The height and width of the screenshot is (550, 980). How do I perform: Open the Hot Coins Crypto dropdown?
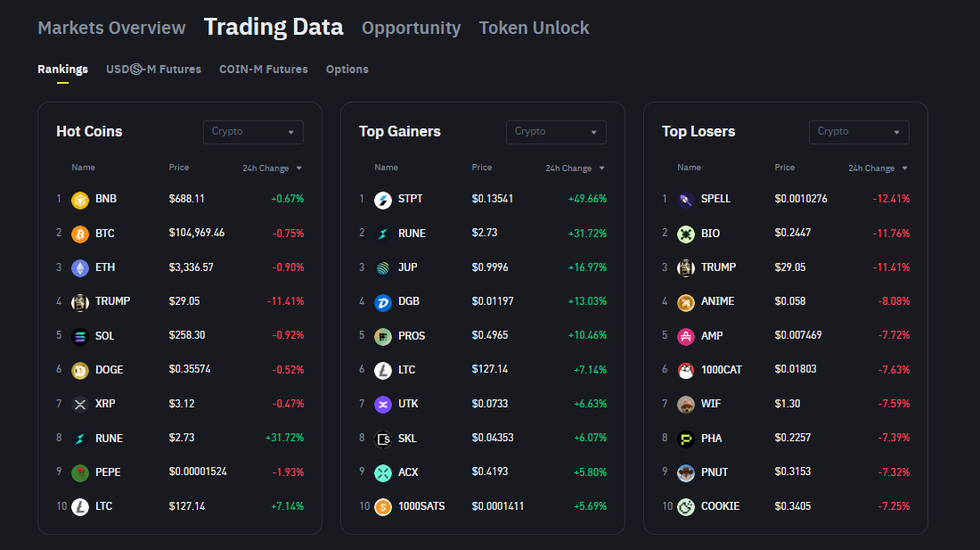253,132
